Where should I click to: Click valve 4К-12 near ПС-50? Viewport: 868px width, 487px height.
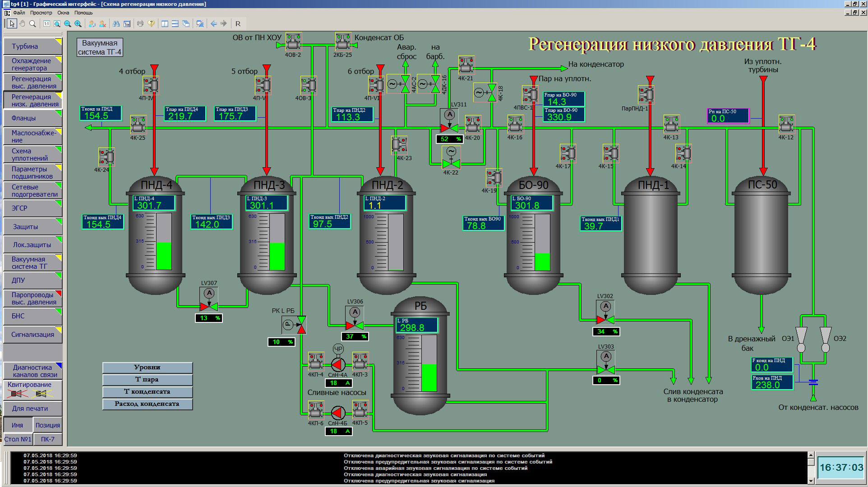(786, 124)
